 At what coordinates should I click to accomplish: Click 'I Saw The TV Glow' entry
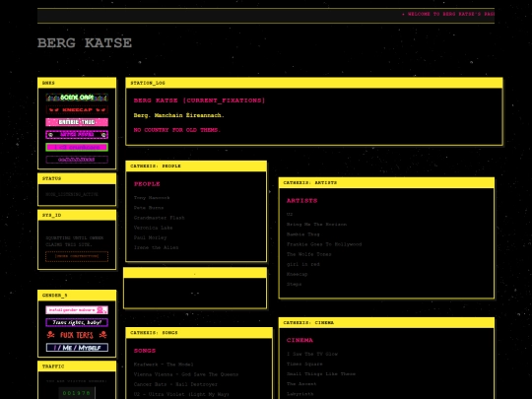(x=312, y=354)
